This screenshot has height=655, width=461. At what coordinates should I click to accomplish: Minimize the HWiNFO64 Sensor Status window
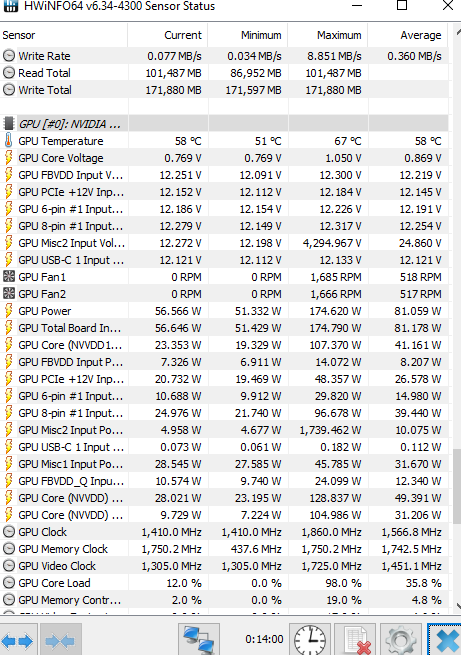tap(357, 5)
